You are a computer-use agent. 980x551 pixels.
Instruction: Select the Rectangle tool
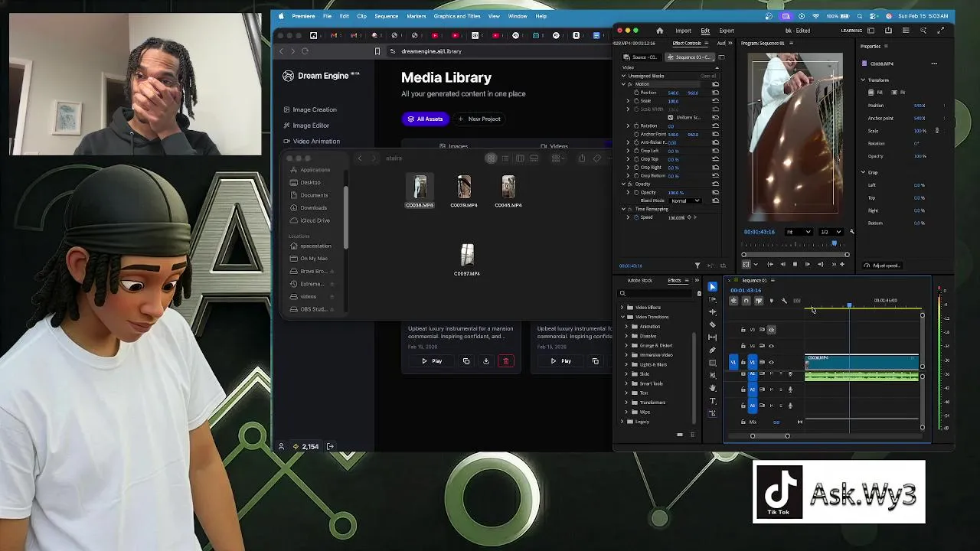coord(713,363)
